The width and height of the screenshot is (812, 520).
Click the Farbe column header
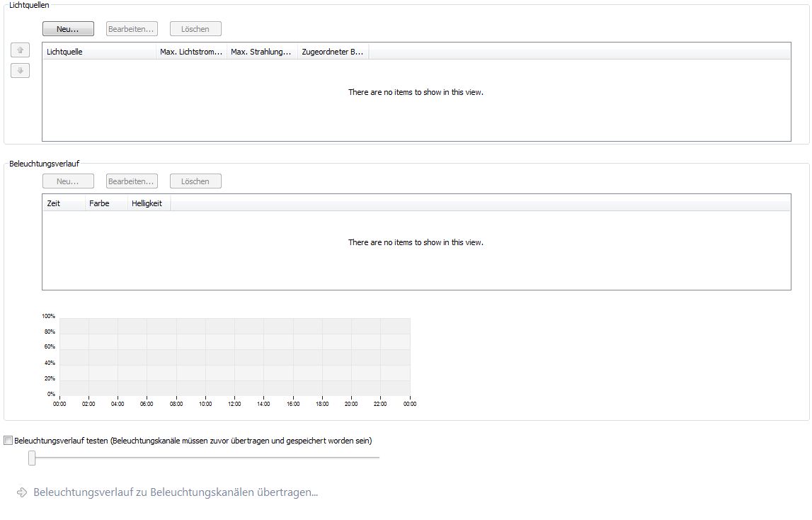click(106, 203)
